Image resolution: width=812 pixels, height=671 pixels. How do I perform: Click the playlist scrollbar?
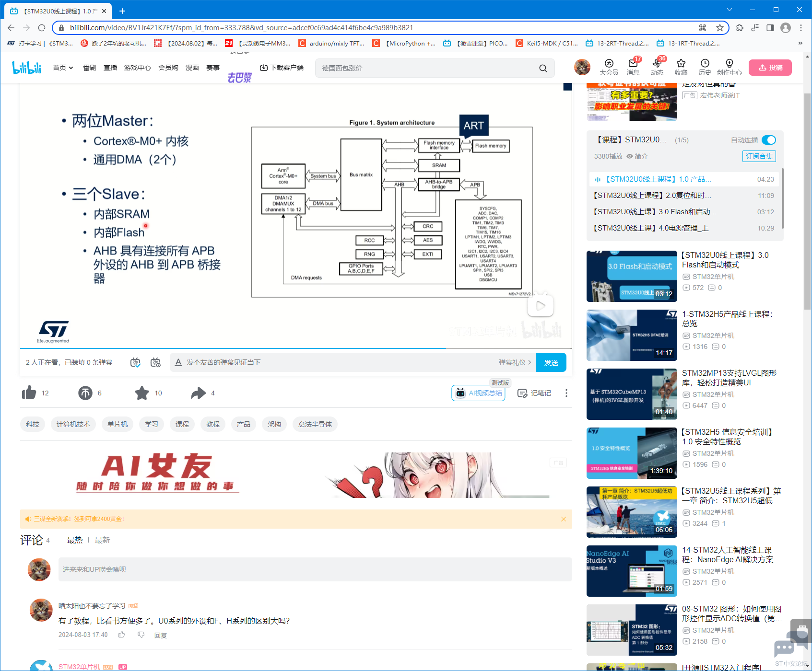point(783,198)
